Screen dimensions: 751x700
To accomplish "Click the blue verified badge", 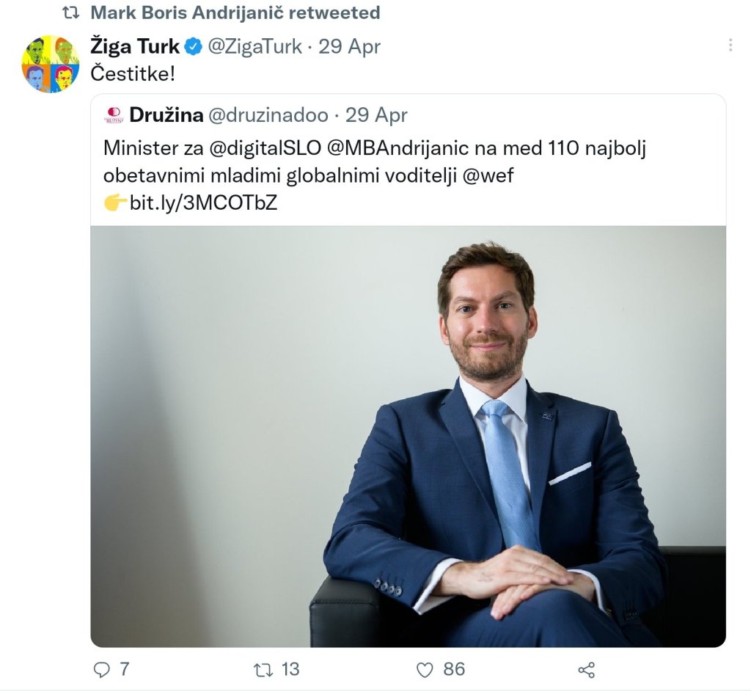I will pyautogui.click(x=193, y=47).
